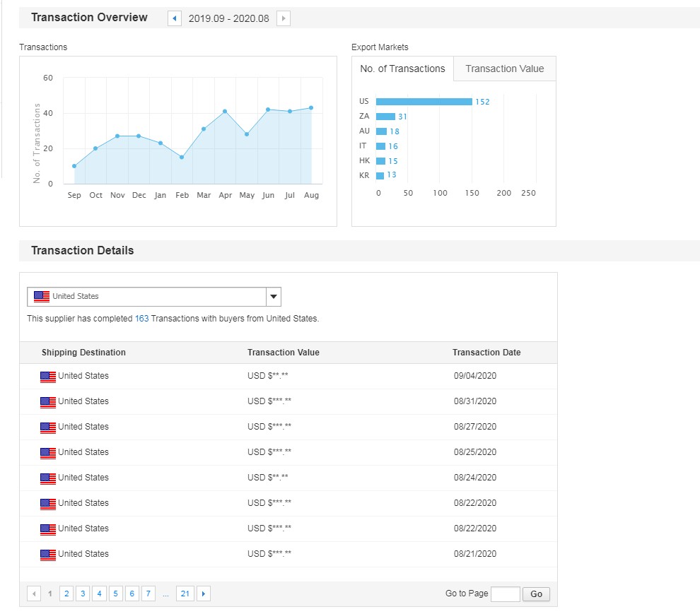Viewport: 700px width, 614px height.
Task: Click the US bar in Export Markets
Action: click(424, 102)
